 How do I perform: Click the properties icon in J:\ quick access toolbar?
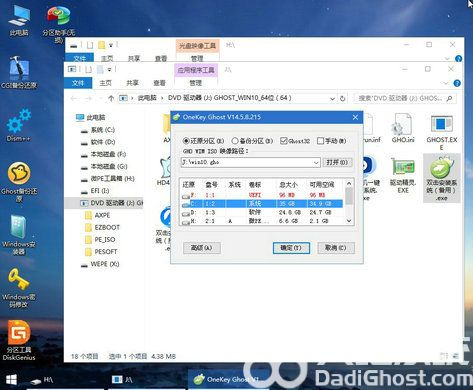88,69
